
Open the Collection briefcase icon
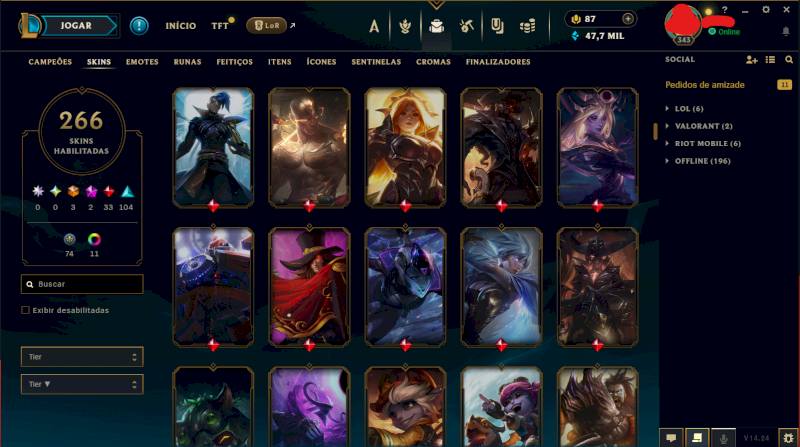(436, 26)
